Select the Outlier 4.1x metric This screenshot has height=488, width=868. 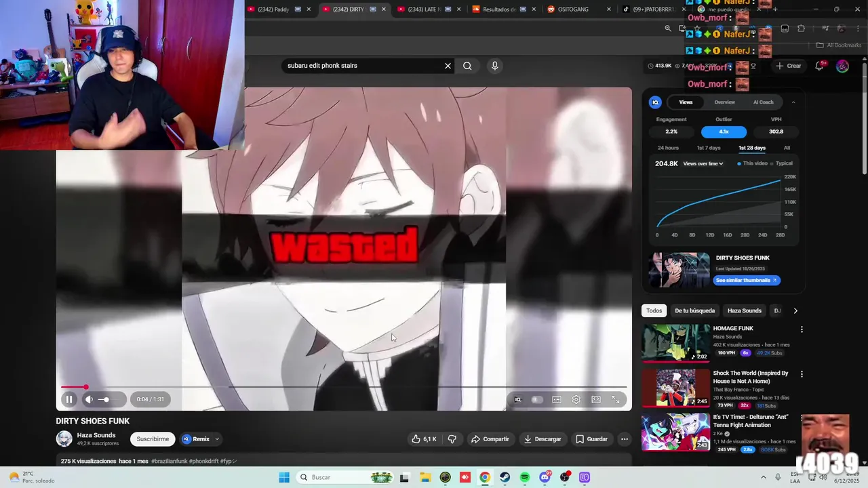tap(724, 131)
